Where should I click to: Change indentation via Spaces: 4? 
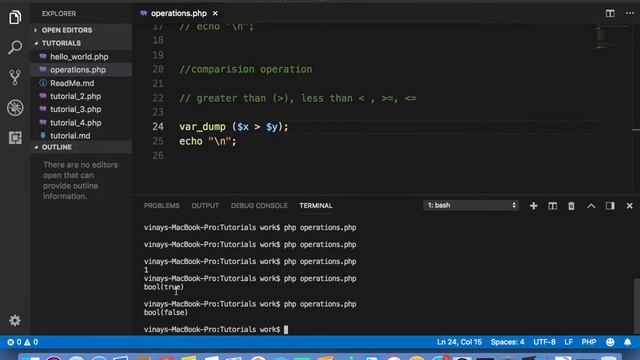507,342
